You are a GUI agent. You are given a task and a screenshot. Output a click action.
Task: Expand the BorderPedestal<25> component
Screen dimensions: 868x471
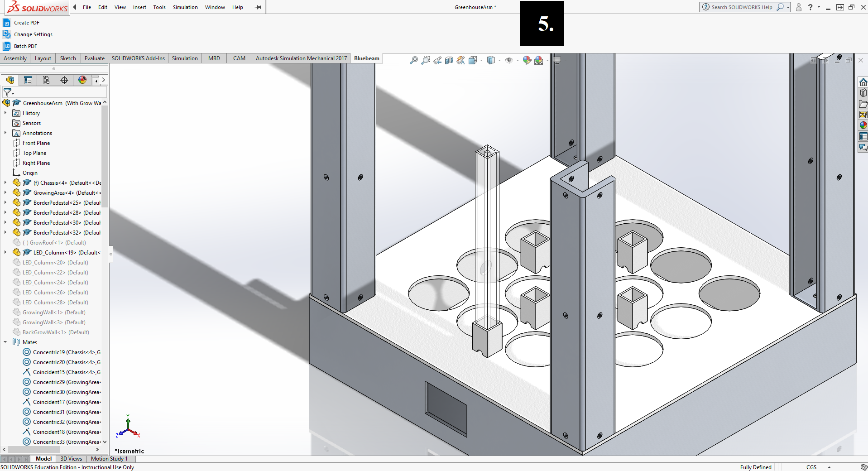[x=5, y=203]
